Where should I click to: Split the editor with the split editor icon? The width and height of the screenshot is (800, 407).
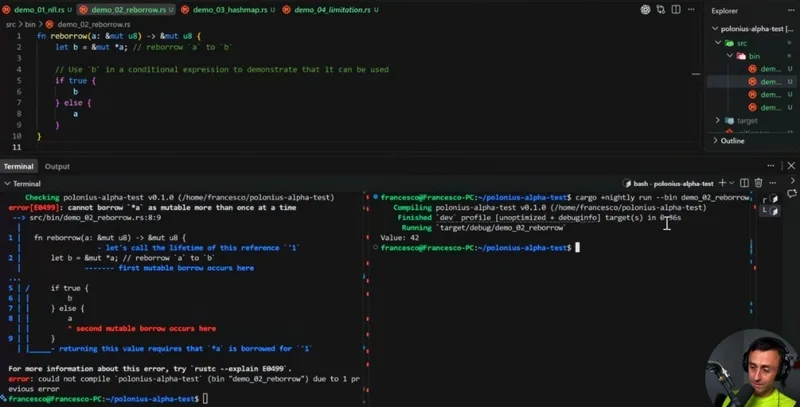676,10
